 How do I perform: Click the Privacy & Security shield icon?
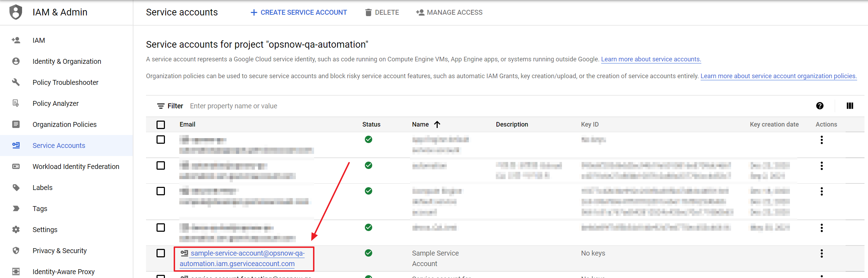(16, 251)
